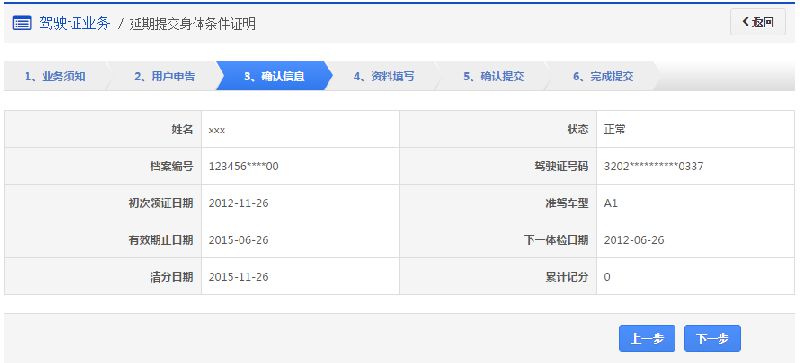The width and height of the screenshot is (800, 363).
Task: Click the 上一步 previous button
Action: [x=647, y=338]
